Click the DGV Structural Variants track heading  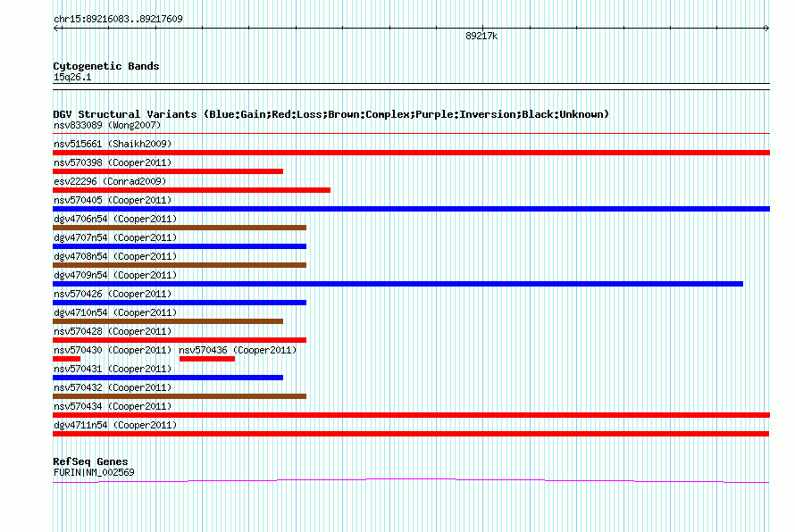331,114
